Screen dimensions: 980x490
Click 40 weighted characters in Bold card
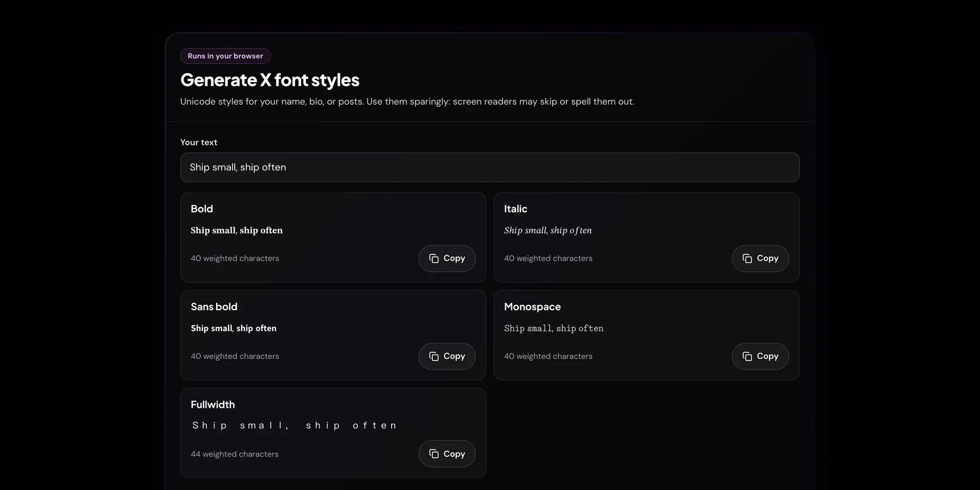pyautogui.click(x=235, y=259)
